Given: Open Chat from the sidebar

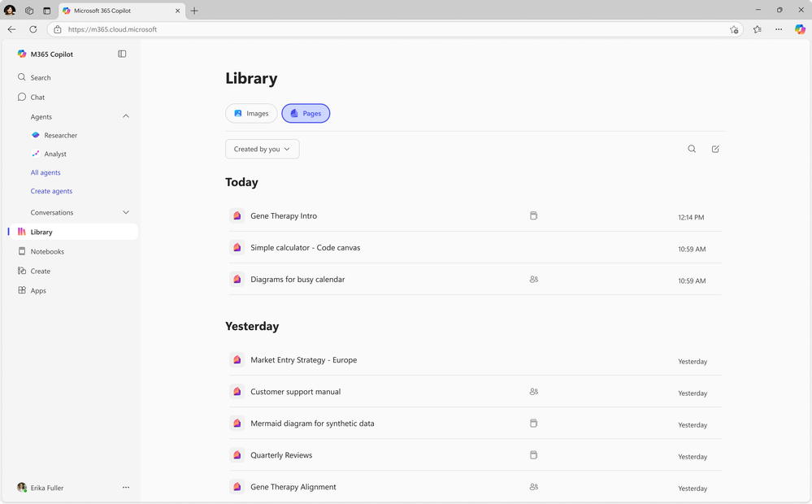Looking at the screenshot, I should (x=36, y=97).
